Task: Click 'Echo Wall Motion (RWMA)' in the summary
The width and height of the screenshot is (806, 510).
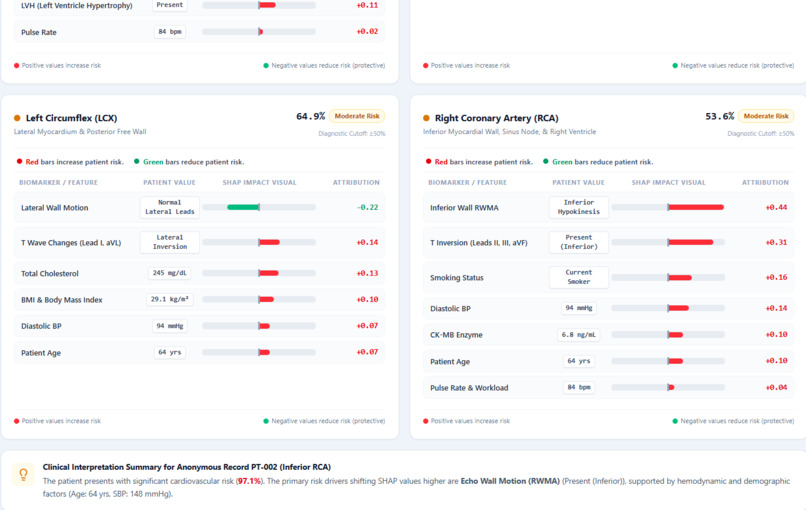Action: pos(510,481)
